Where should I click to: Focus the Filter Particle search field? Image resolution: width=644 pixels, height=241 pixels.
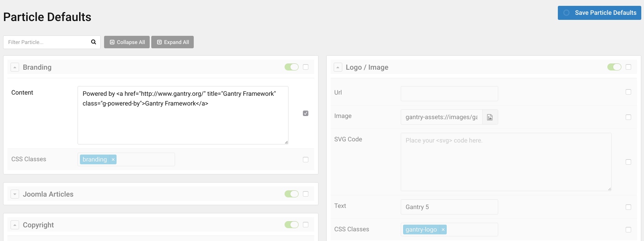[x=47, y=42]
